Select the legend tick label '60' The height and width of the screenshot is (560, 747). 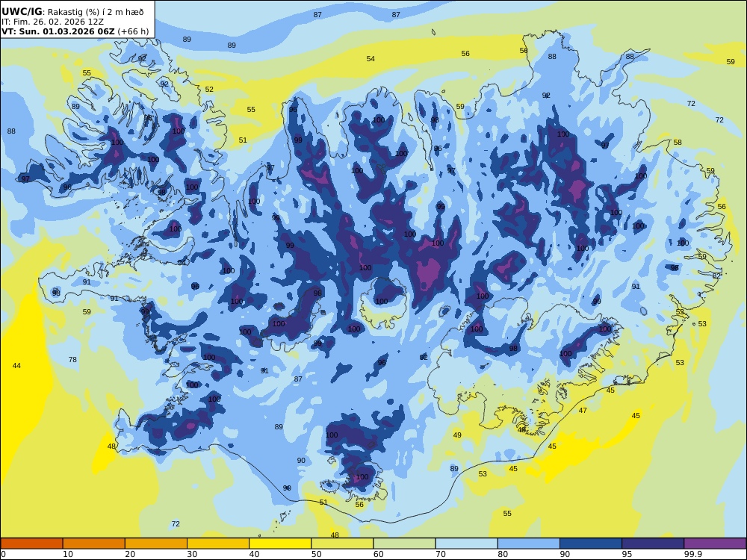(x=379, y=554)
